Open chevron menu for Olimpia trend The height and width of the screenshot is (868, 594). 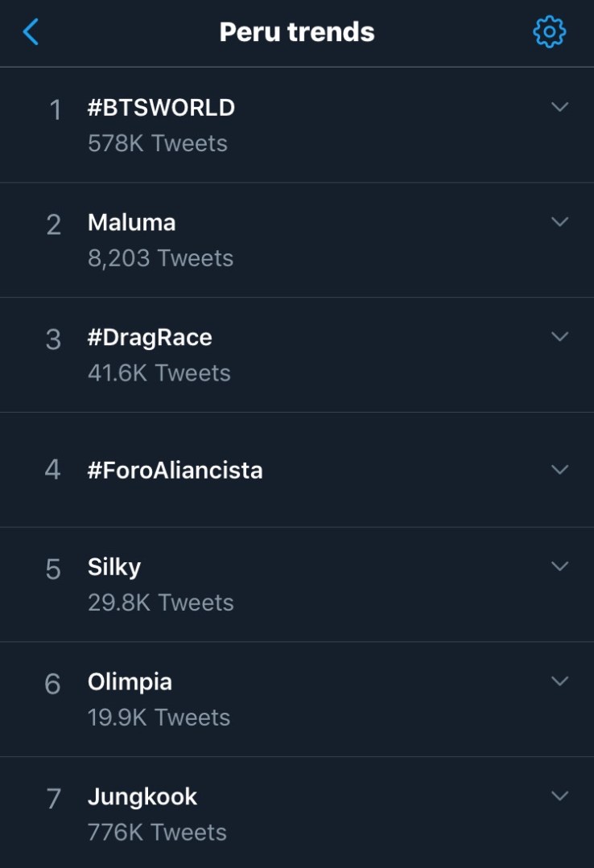coord(559,681)
